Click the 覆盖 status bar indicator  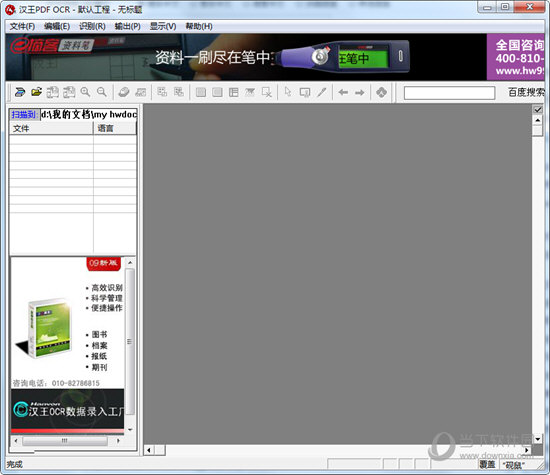pos(487,464)
